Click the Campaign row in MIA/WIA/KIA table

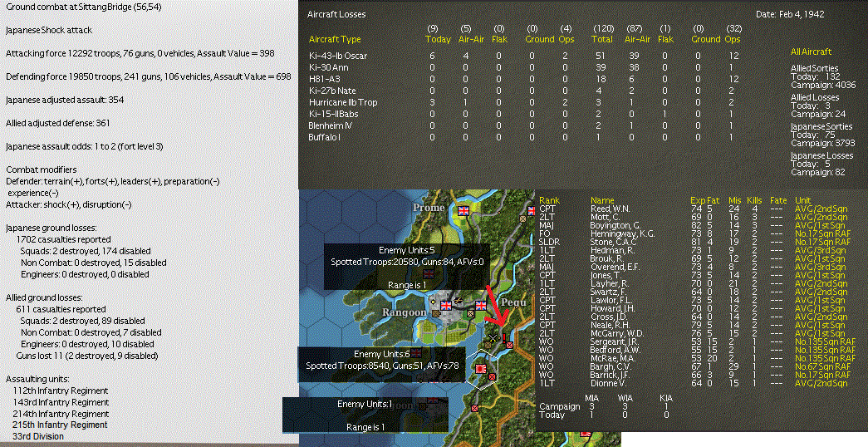(x=605, y=406)
